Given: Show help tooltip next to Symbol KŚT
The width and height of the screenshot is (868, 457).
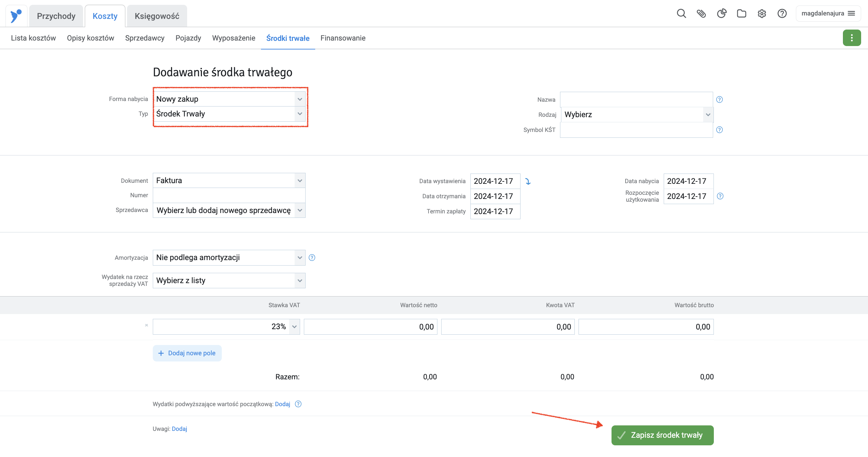Looking at the screenshot, I should (x=720, y=130).
